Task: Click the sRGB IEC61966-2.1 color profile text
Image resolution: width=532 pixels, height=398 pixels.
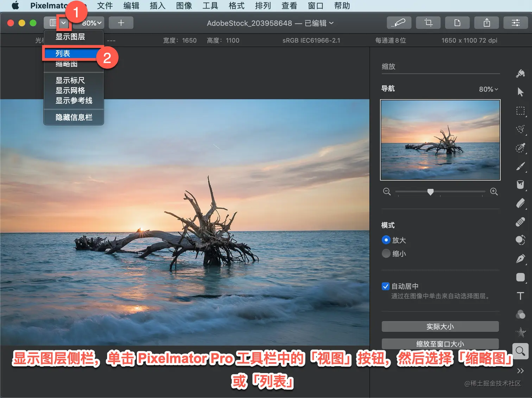Action: 311,40
